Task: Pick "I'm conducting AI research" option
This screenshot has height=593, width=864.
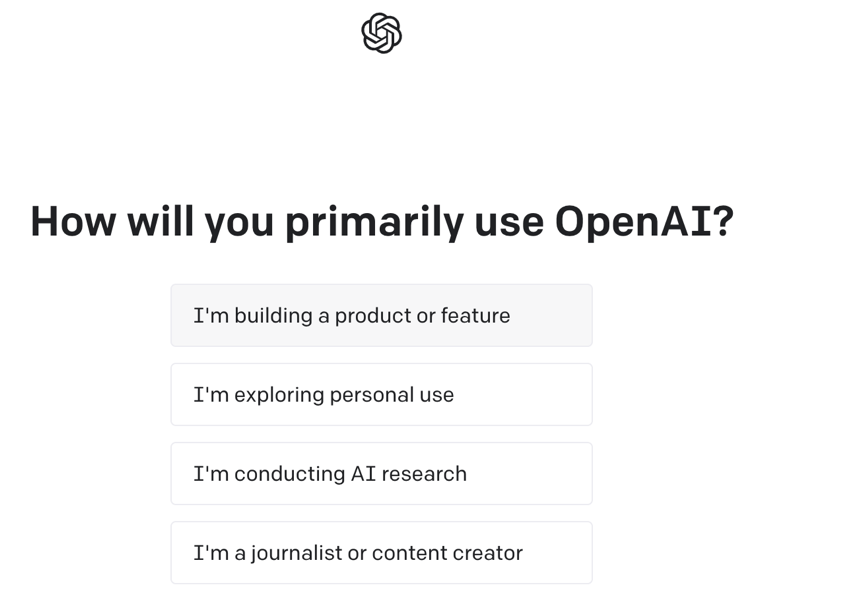Action: click(381, 473)
